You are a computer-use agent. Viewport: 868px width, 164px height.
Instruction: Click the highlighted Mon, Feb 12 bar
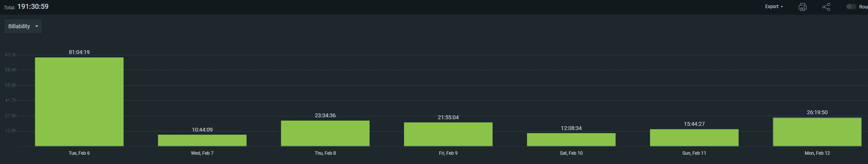[817, 132]
